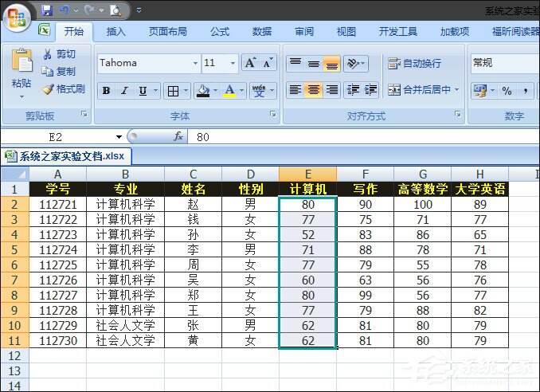Decrease font size with the small A
This screenshot has height=392, width=540.
(268, 63)
